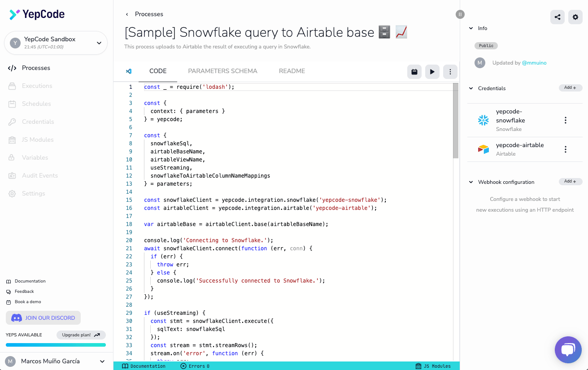Screen dimensions: 588x370
Task: Click the Variables lock icon in sidebar
Action: coord(12,158)
